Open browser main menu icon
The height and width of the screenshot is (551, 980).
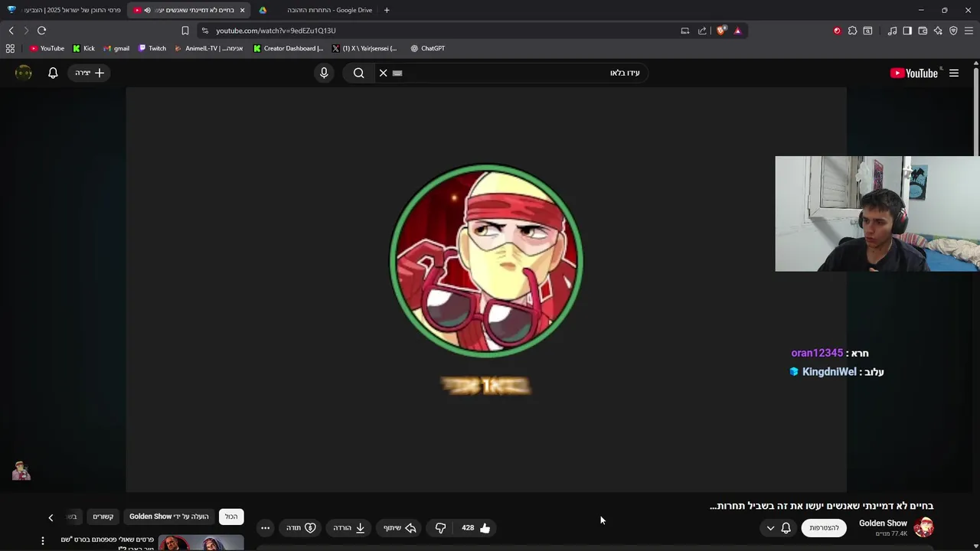coord(969,31)
